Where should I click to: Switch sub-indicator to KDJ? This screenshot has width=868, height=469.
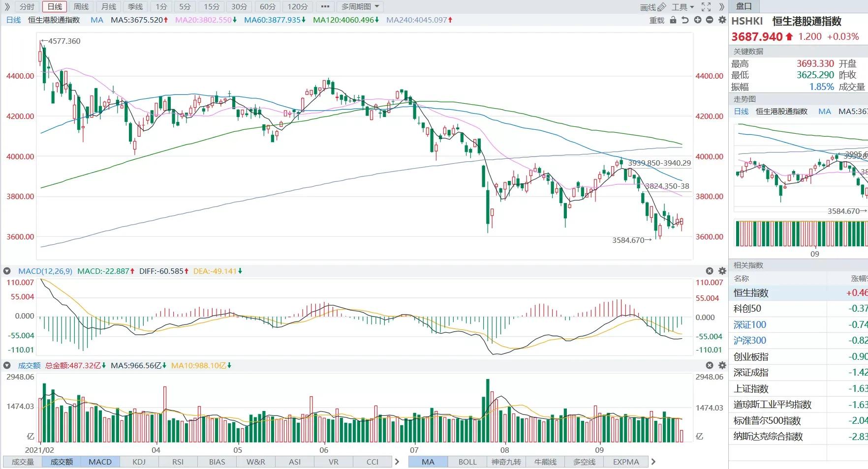coord(139,462)
